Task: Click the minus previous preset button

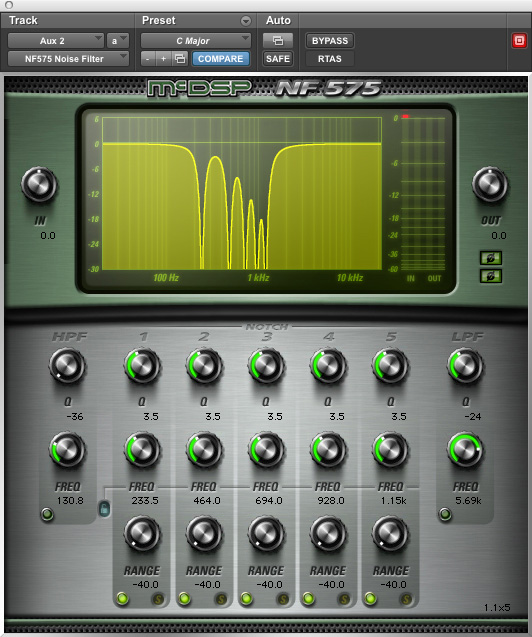Action: coord(148,59)
